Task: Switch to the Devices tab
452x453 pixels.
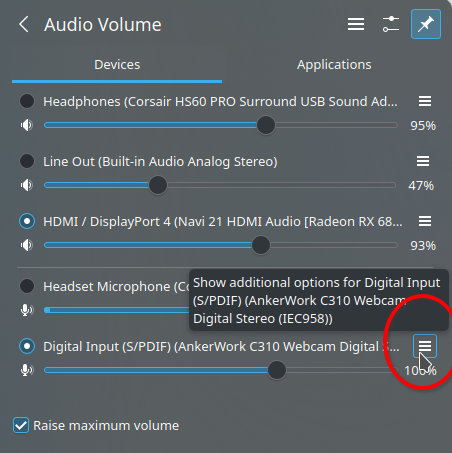Action: (x=117, y=65)
